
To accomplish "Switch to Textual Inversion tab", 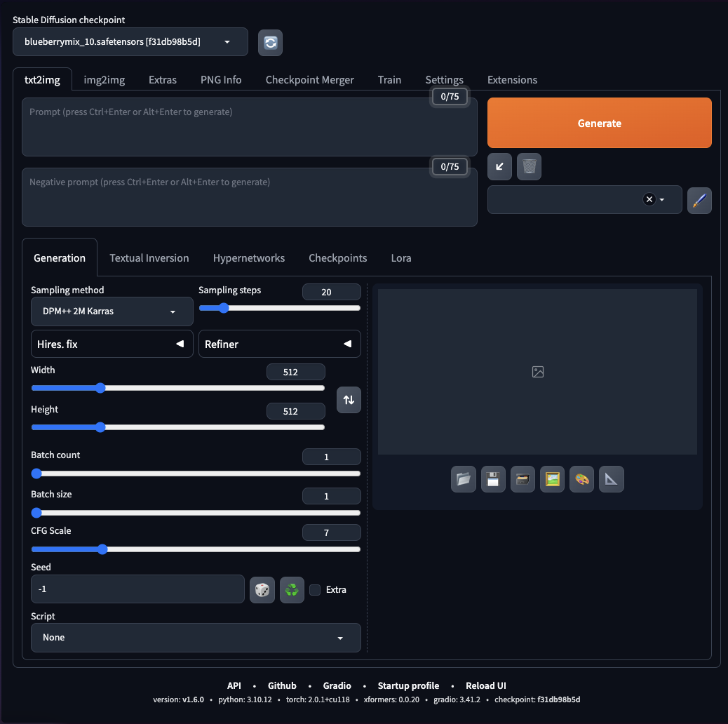I will (x=149, y=258).
